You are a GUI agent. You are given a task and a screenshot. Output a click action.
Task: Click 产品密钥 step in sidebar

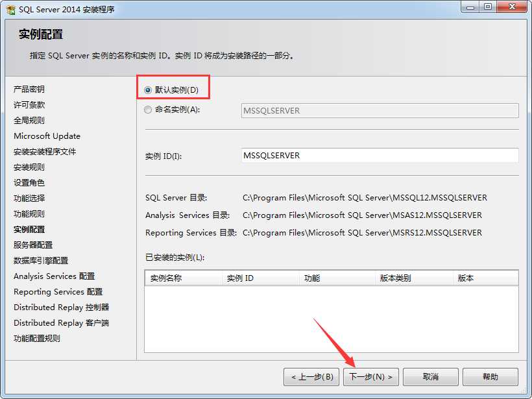click(29, 90)
